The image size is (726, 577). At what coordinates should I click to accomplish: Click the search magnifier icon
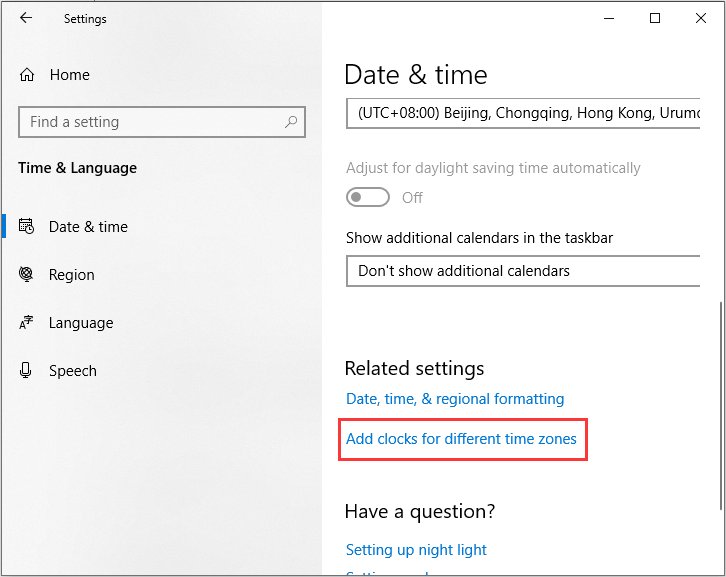pyautogui.click(x=291, y=122)
